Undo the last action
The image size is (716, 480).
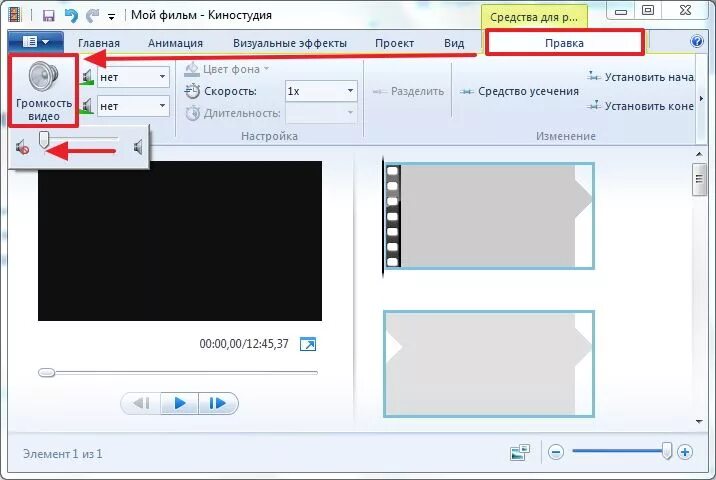tap(71, 15)
